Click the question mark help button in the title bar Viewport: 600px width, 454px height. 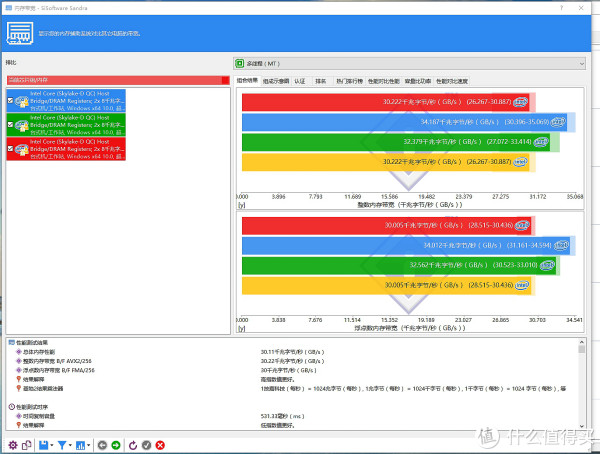coord(561,8)
